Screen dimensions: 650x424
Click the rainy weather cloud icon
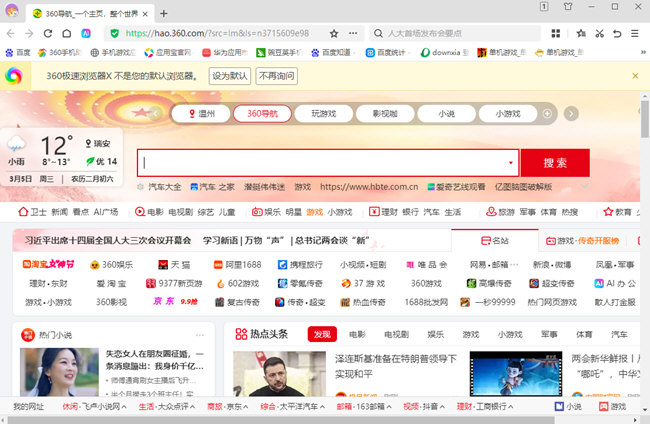click(16, 144)
